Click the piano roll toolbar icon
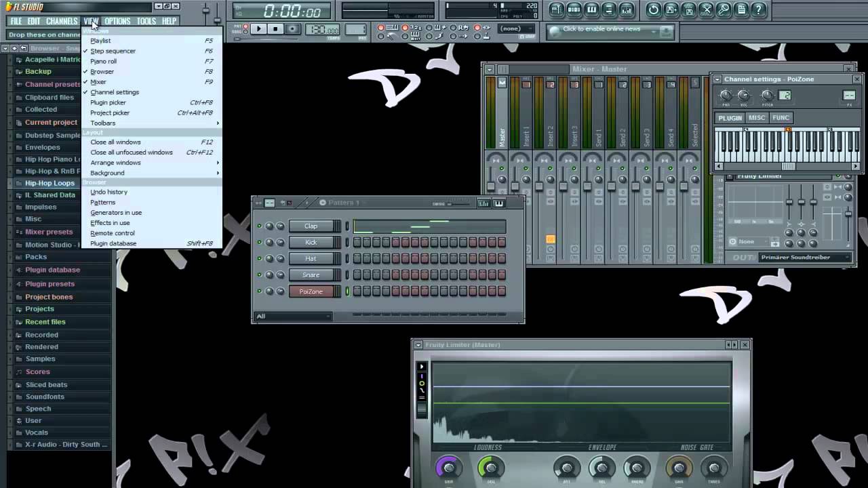This screenshot has height=488, width=868. [591, 9]
